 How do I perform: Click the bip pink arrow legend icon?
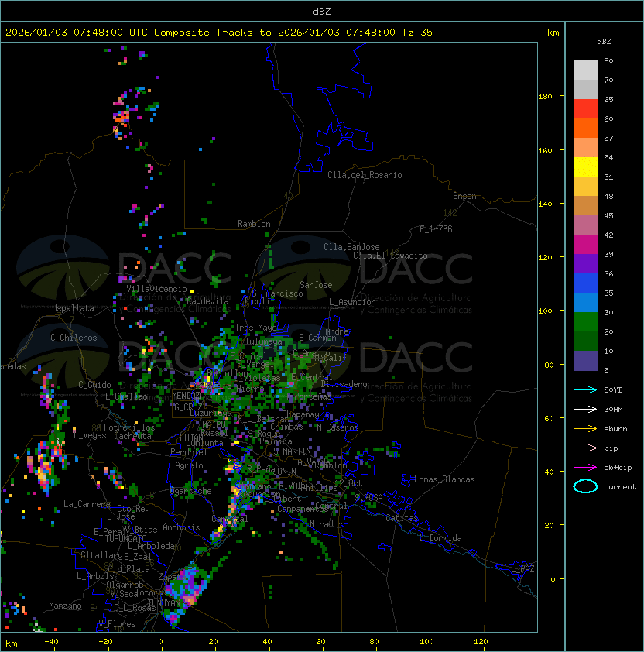point(585,448)
